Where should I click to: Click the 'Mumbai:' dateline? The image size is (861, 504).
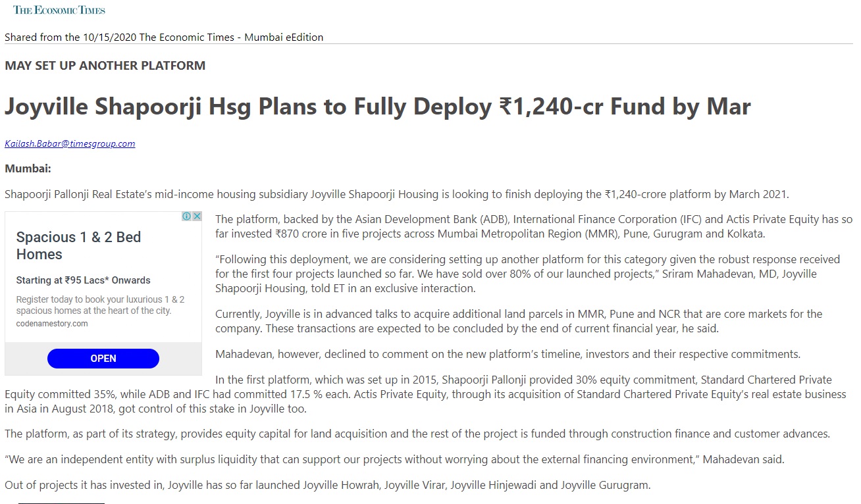click(x=28, y=168)
